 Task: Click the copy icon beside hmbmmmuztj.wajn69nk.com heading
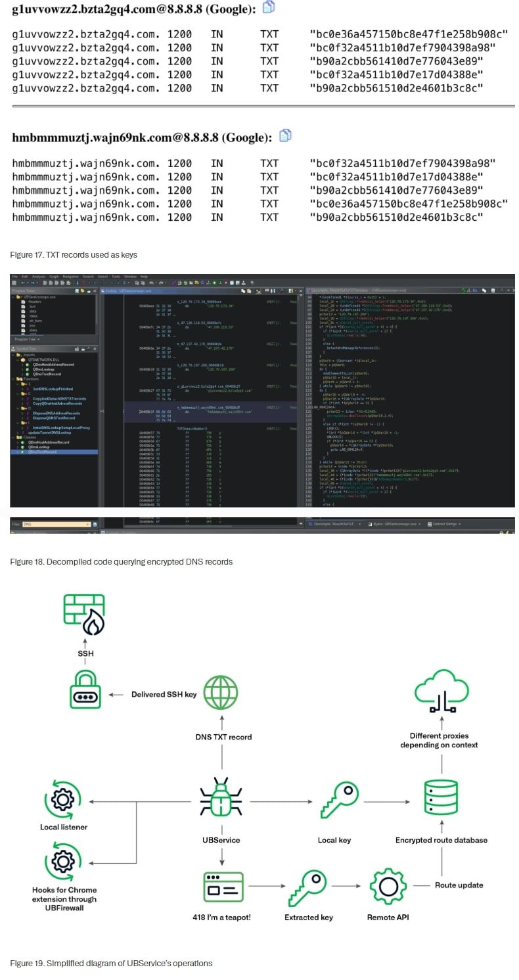285,135
